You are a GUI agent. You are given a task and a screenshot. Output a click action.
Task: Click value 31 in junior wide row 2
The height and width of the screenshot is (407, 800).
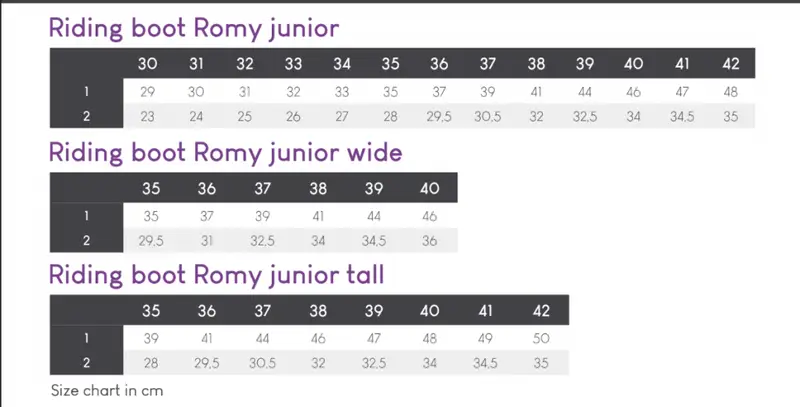[207, 240]
